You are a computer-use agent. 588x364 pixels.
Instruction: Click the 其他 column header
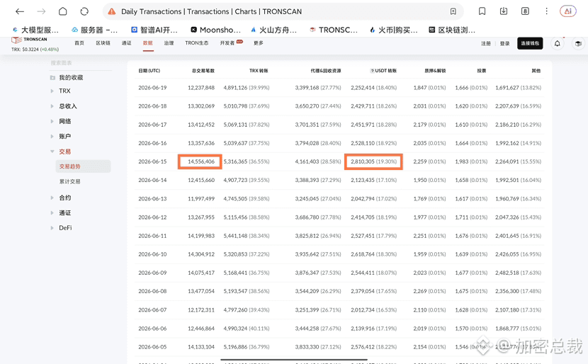click(x=536, y=71)
